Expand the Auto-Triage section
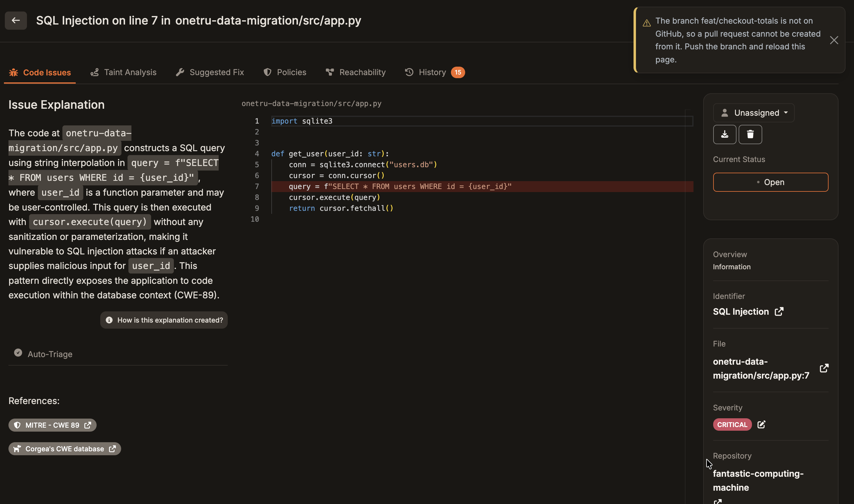This screenshot has width=854, height=504. (118, 354)
